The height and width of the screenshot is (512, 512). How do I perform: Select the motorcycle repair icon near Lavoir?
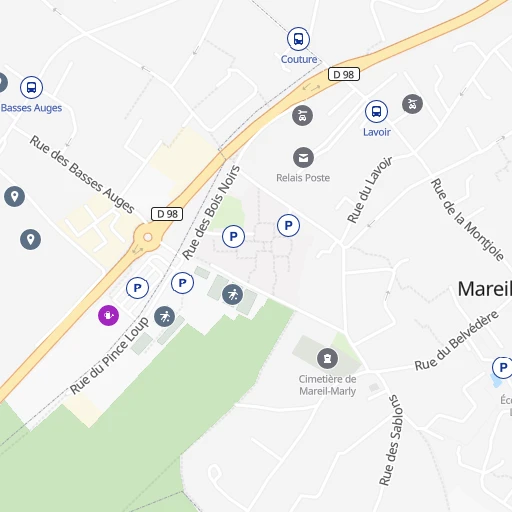[412, 104]
